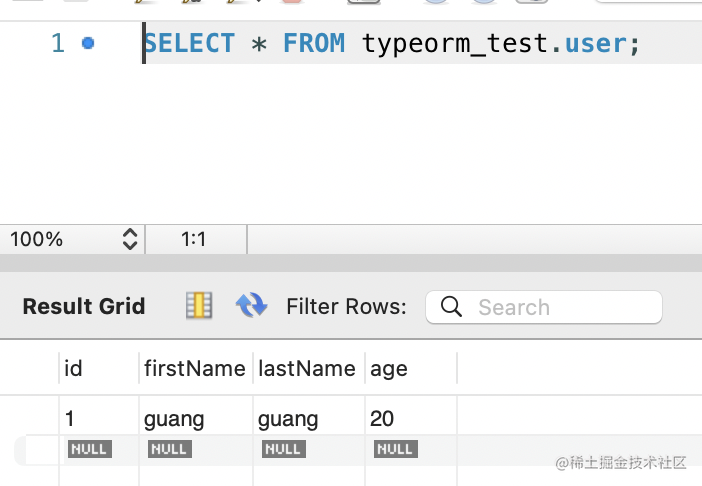The width and height of the screenshot is (702, 486).
Task: Click the NULL cell under firstName
Action: pos(169,449)
